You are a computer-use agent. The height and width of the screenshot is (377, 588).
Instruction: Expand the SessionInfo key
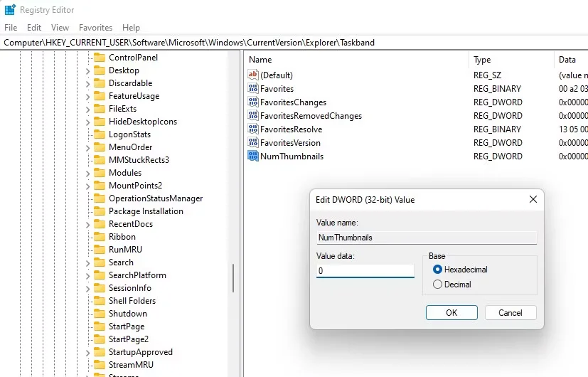pyautogui.click(x=87, y=289)
